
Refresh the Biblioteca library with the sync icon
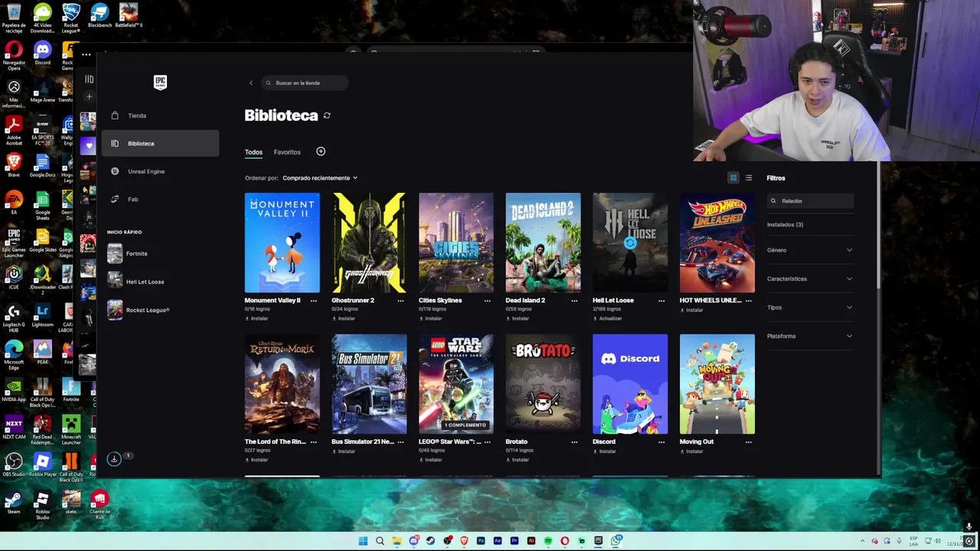(327, 116)
